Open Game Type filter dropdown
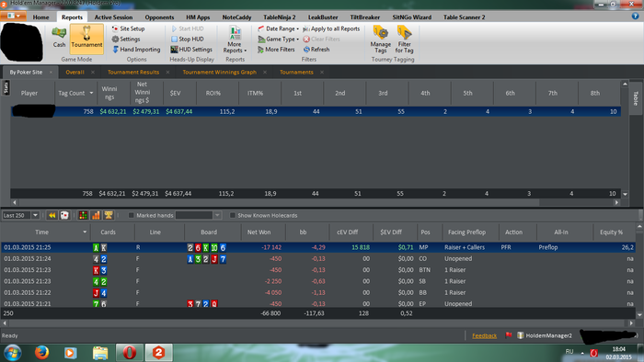 (x=279, y=39)
